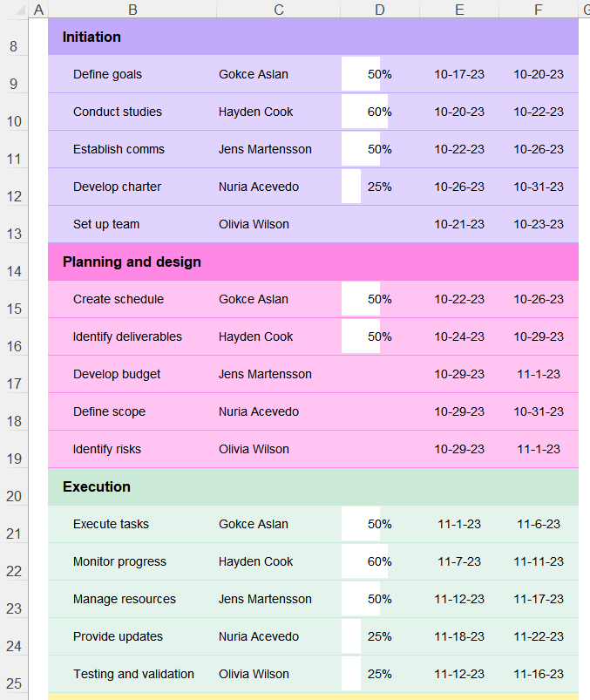Select end date 11-6-23 for Execute tasks
Image resolution: width=590 pixels, height=700 pixels.
(x=539, y=524)
